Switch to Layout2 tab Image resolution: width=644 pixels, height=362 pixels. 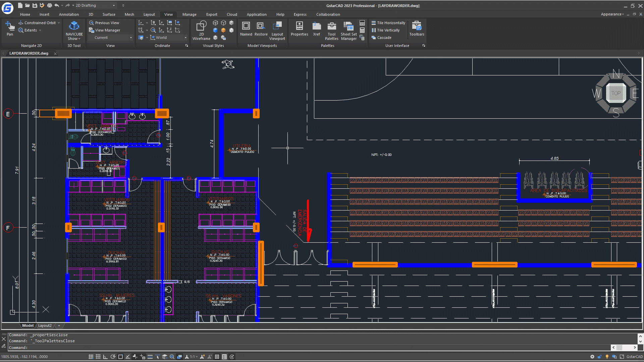click(x=45, y=325)
